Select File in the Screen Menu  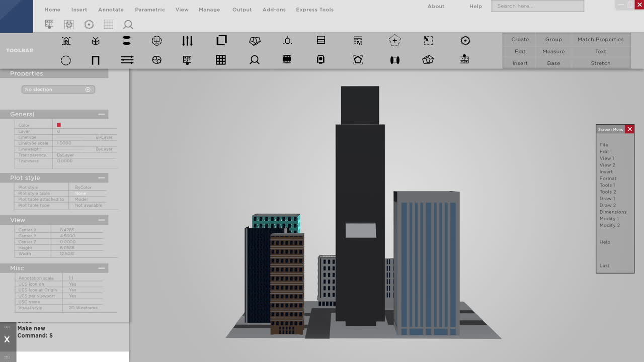point(604,145)
